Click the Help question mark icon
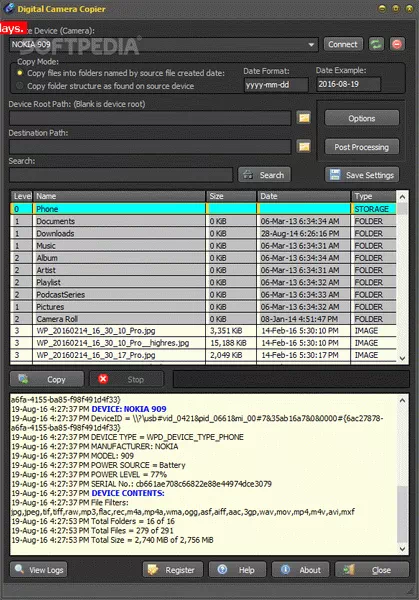The height and width of the screenshot is (600, 419). point(222,569)
